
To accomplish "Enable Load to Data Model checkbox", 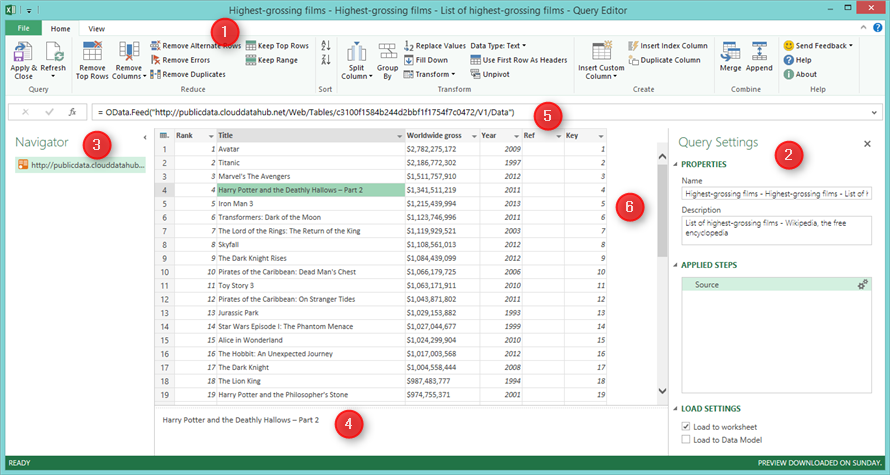I will pyautogui.click(x=684, y=439).
